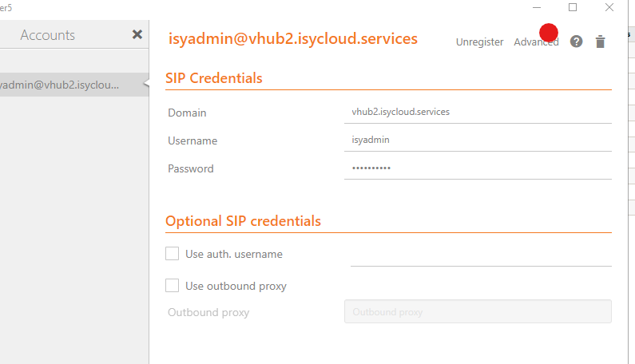Minimize the application window
The image size is (635, 364).
(537, 7)
